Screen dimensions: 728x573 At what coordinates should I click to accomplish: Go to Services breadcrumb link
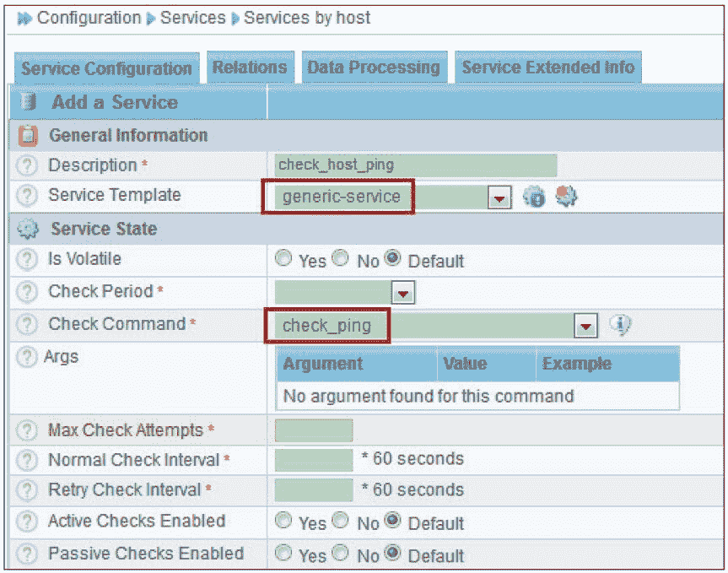point(192,18)
